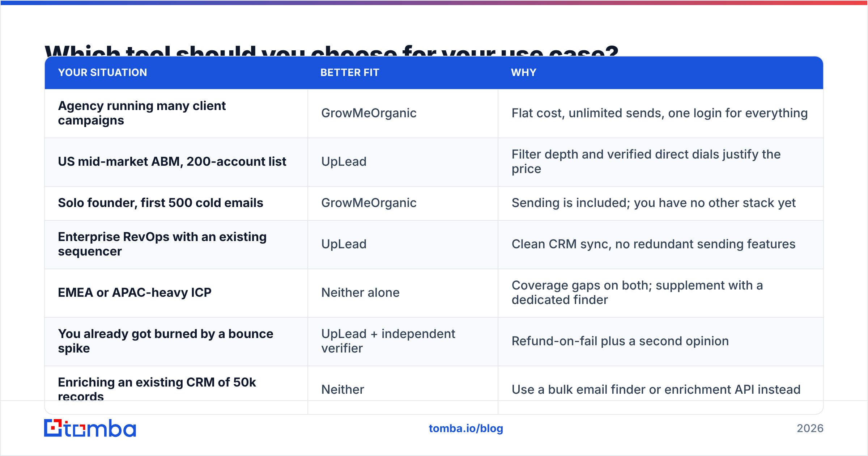Click the BETTER FIT column header
The width and height of the screenshot is (868, 456).
click(350, 73)
